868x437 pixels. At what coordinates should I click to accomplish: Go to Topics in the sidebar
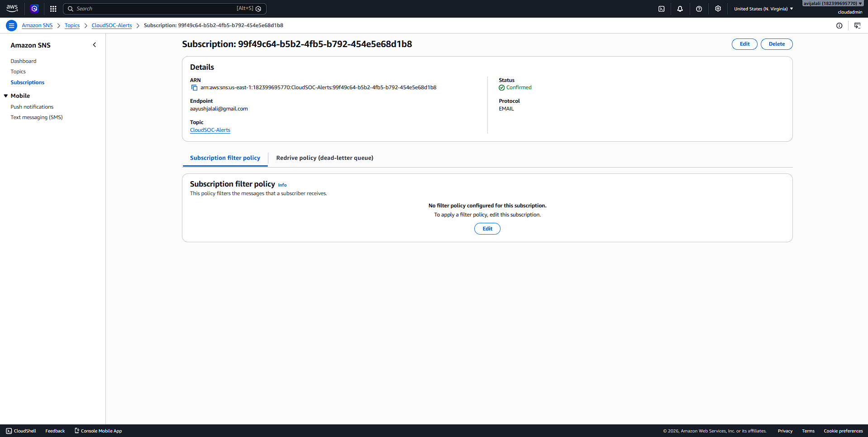[x=18, y=72]
